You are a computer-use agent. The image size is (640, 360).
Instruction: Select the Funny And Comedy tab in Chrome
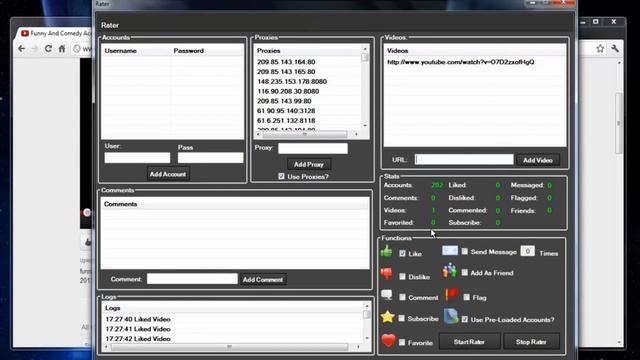56,33
